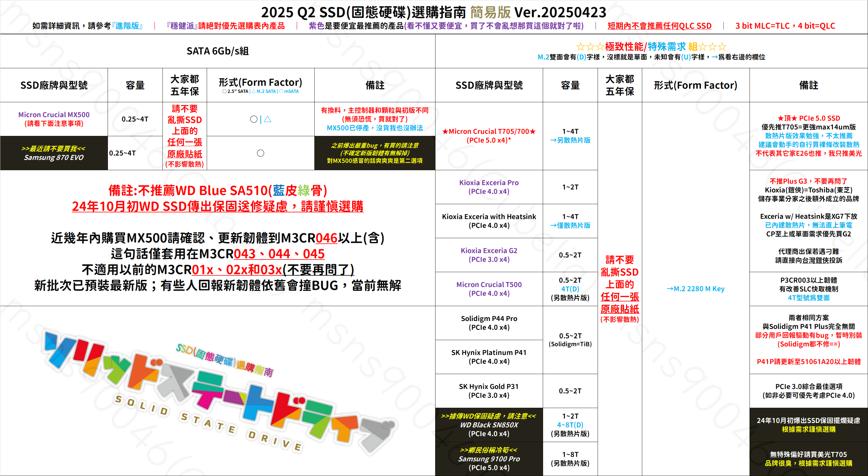This screenshot has width=868, height=476.
Task: Click the three stars right of 特殊需求 組 title
Action: (x=712, y=47)
